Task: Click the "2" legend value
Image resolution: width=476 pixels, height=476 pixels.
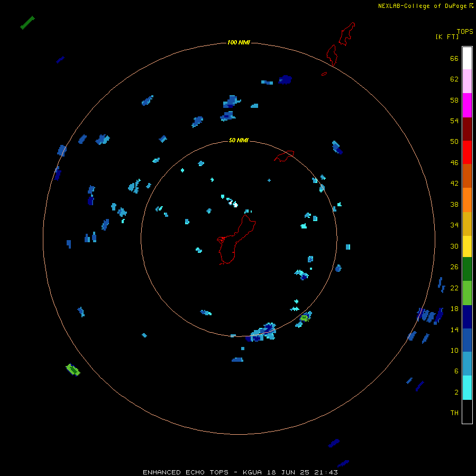Action: [x=456, y=392]
